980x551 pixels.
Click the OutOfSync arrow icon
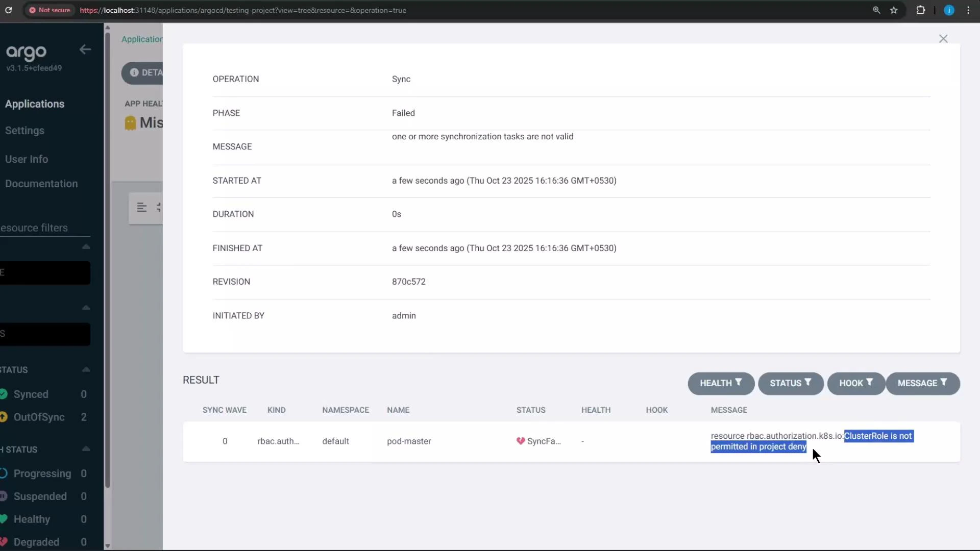click(4, 417)
